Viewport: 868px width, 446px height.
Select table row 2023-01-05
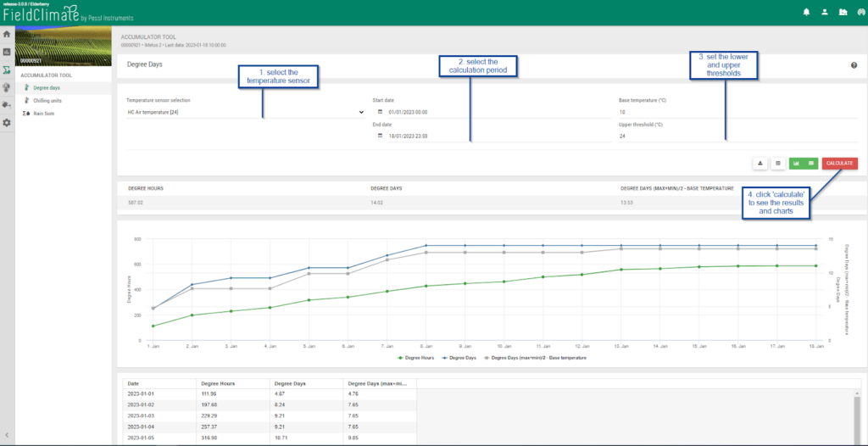270,436
